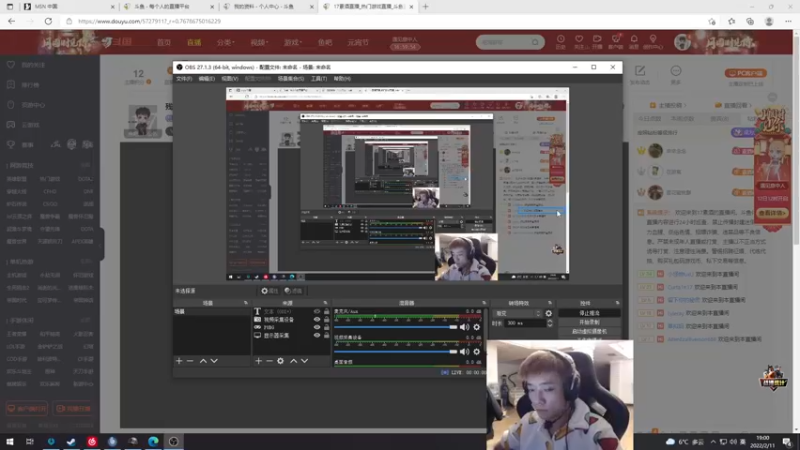Adjust 视频采集设备 volume slider

395,352
